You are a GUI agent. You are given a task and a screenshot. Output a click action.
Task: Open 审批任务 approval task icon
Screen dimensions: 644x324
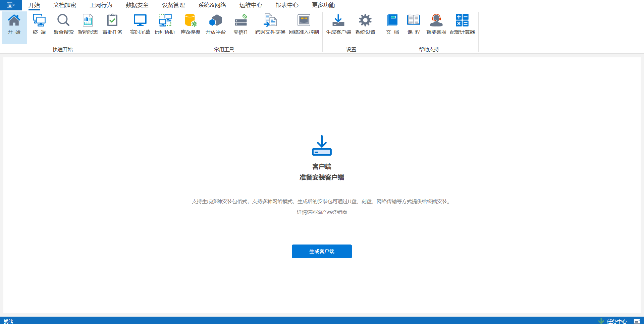[x=112, y=21]
